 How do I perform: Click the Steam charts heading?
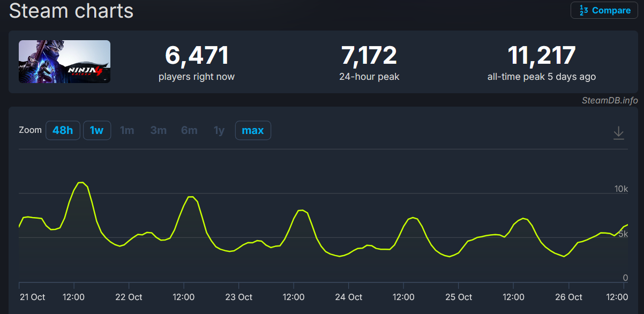tap(71, 10)
